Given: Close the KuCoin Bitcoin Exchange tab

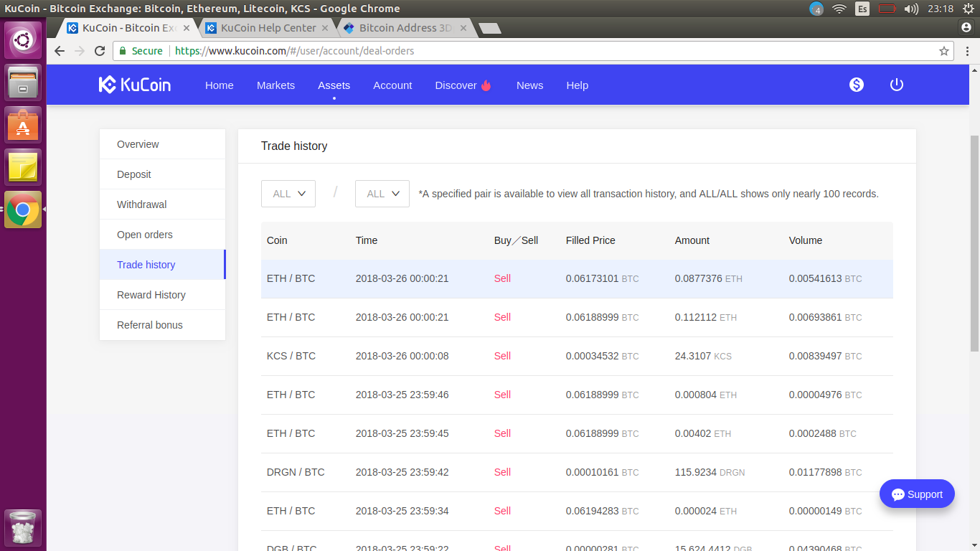Looking at the screenshot, I should 187,28.
